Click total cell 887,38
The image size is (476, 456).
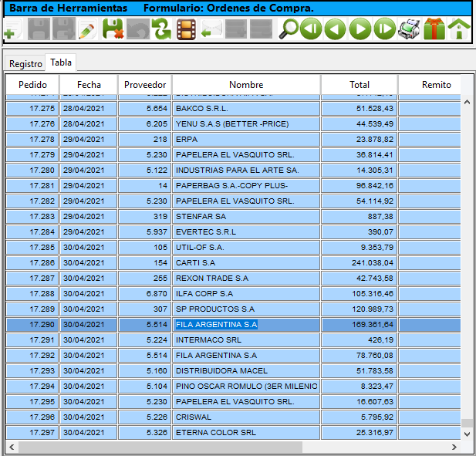click(x=360, y=217)
